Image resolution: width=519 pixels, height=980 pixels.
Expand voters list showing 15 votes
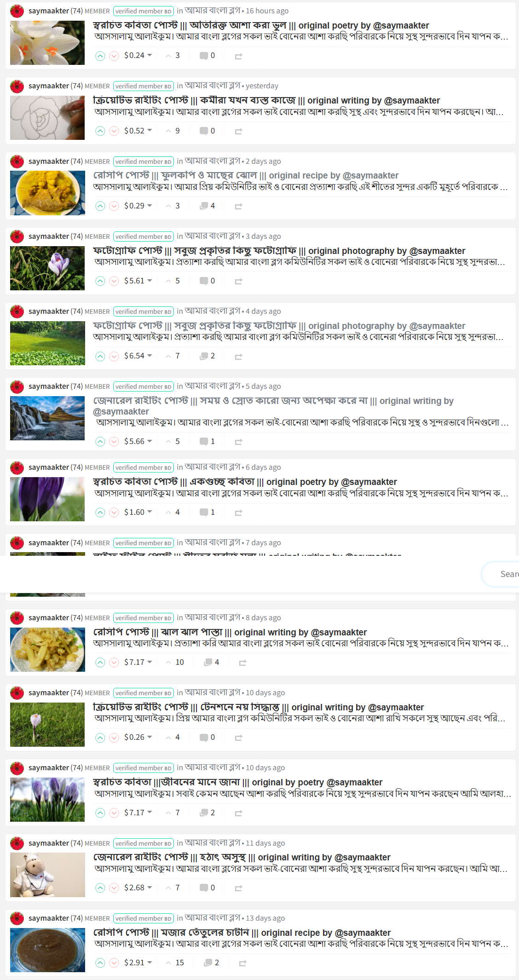tap(175, 963)
